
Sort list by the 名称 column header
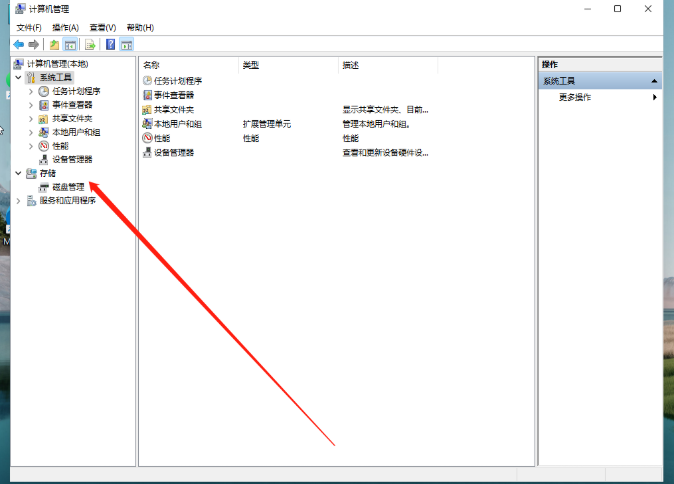[151, 65]
